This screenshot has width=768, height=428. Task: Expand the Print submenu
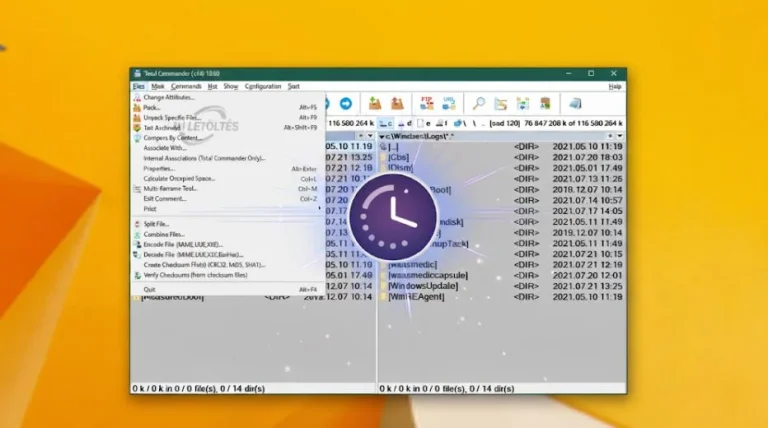point(227,209)
